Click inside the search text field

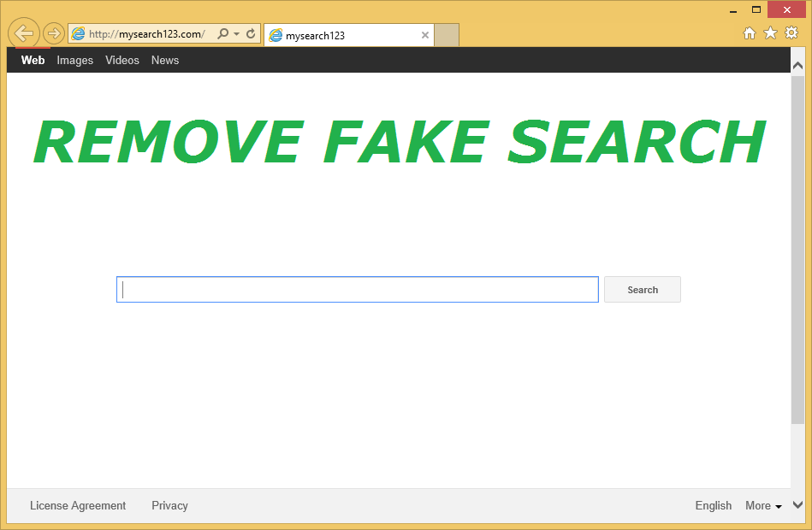click(357, 290)
